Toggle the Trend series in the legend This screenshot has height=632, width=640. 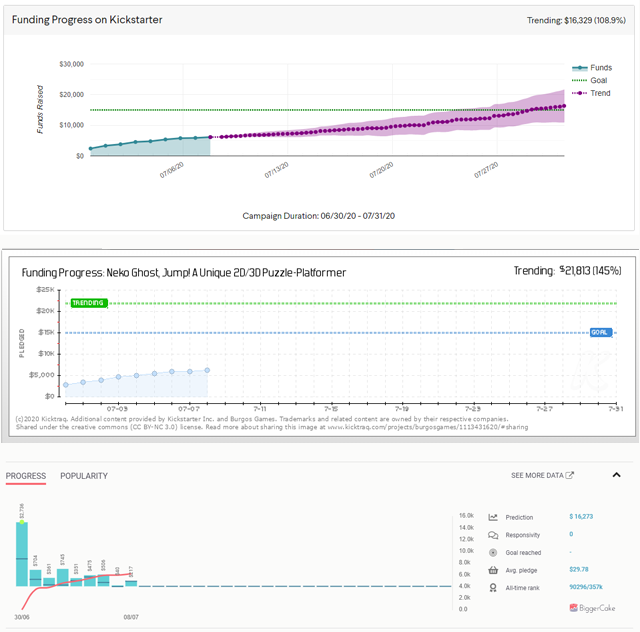tap(591, 93)
